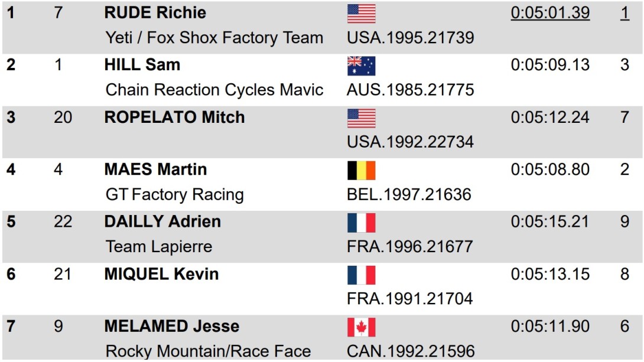This screenshot has height=362, width=644.
Task: Click the Canadian flag beside MELAMED Jesse
Action: tap(362, 328)
